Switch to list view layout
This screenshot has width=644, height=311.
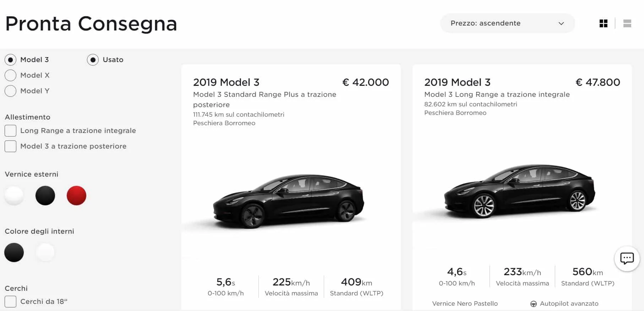[x=628, y=23]
